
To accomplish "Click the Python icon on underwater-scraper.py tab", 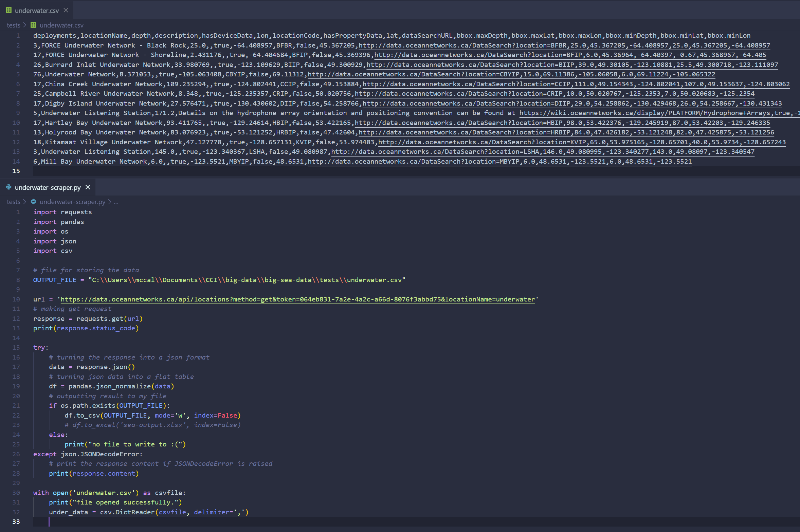I will (x=8, y=187).
